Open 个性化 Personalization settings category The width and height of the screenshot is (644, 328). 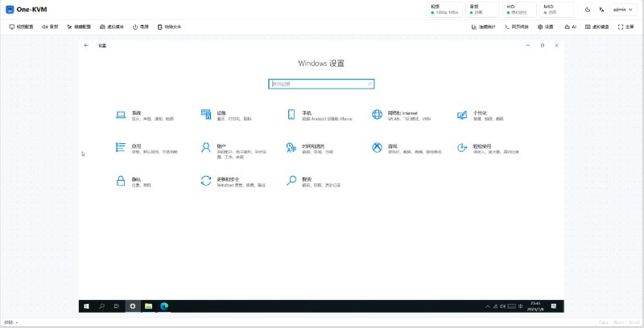coord(480,115)
